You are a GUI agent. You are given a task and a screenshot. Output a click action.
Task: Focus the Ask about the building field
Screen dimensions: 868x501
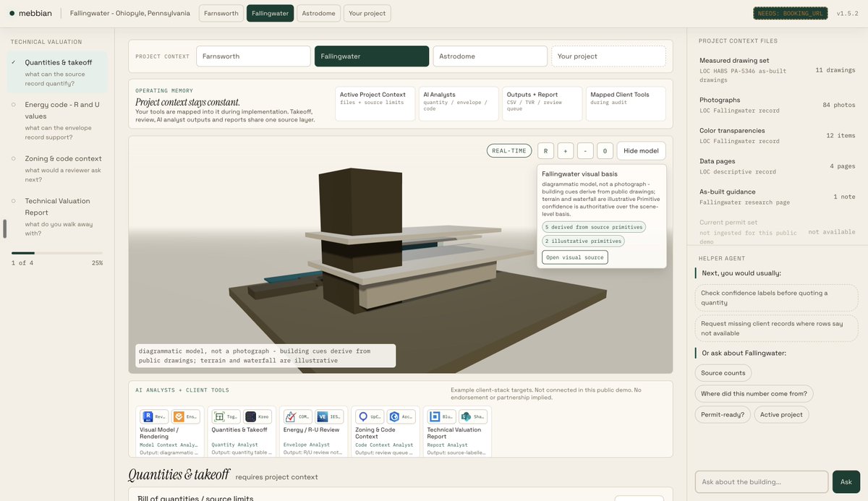762,481
